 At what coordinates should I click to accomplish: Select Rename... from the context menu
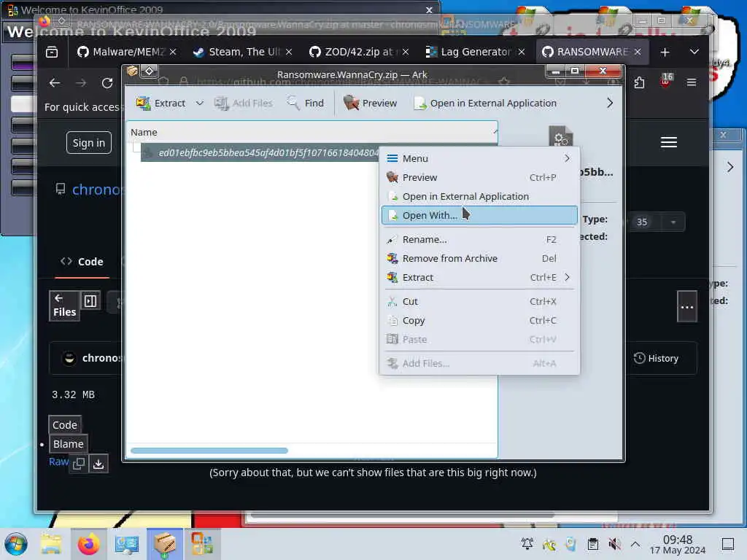coord(479,239)
